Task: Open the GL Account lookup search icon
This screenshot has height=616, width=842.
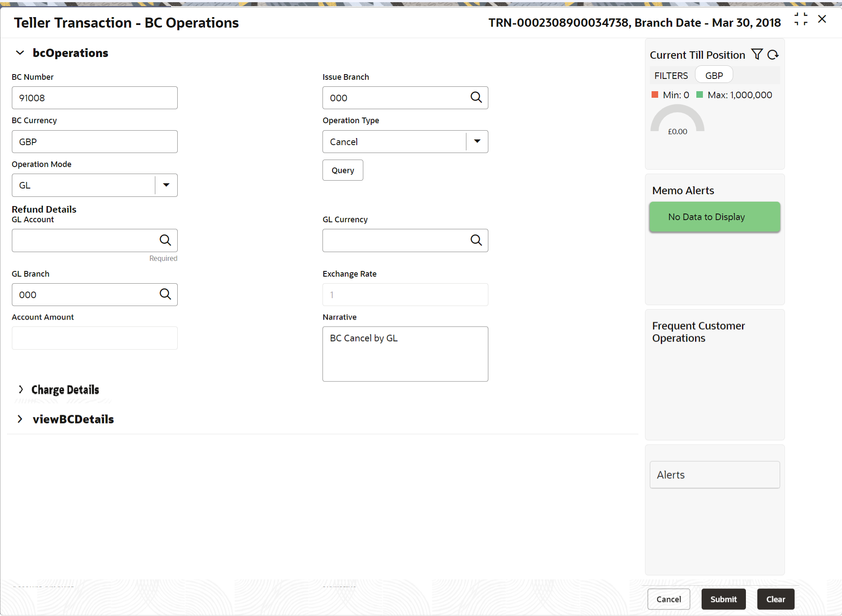Action: click(165, 240)
